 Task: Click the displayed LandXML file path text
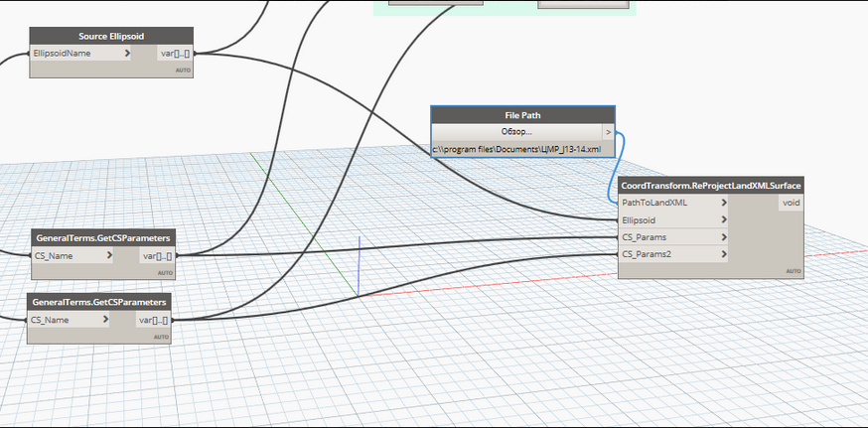pyautogui.click(x=516, y=148)
